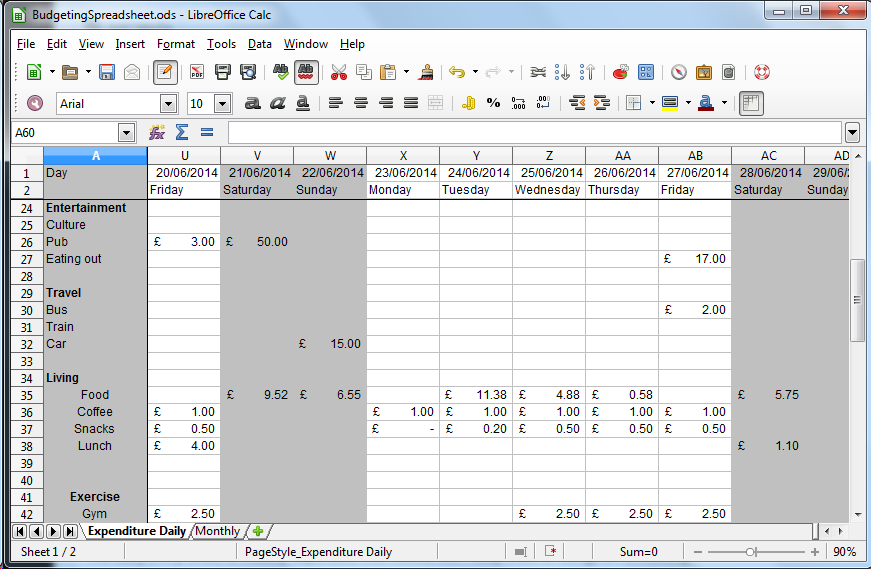871x569 pixels.
Task: Run the Spelling check icon
Action: pyautogui.click(x=281, y=72)
